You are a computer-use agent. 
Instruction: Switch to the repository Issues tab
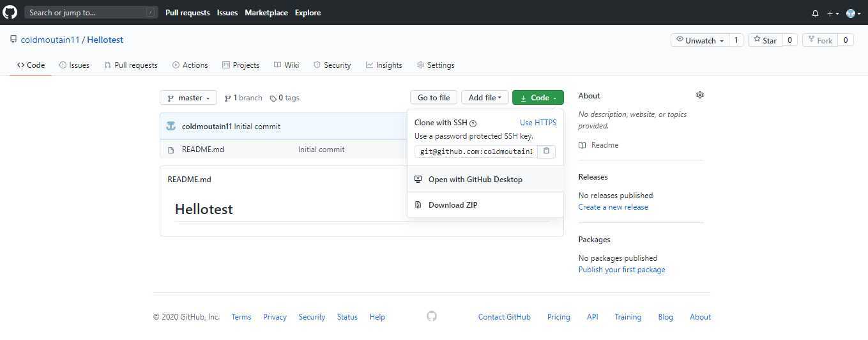(x=74, y=65)
